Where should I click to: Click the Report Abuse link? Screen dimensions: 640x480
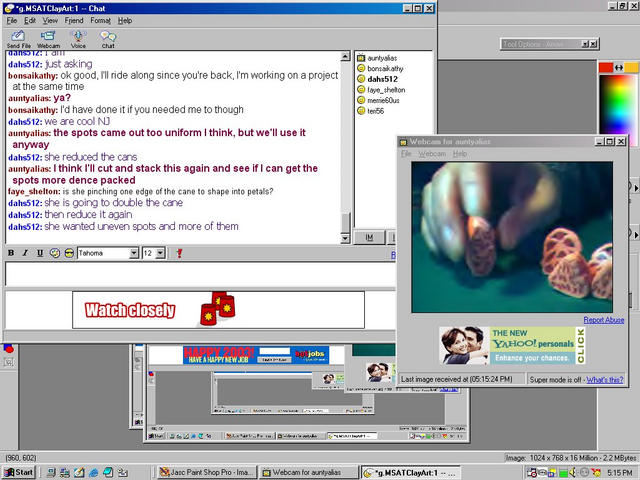tap(604, 320)
